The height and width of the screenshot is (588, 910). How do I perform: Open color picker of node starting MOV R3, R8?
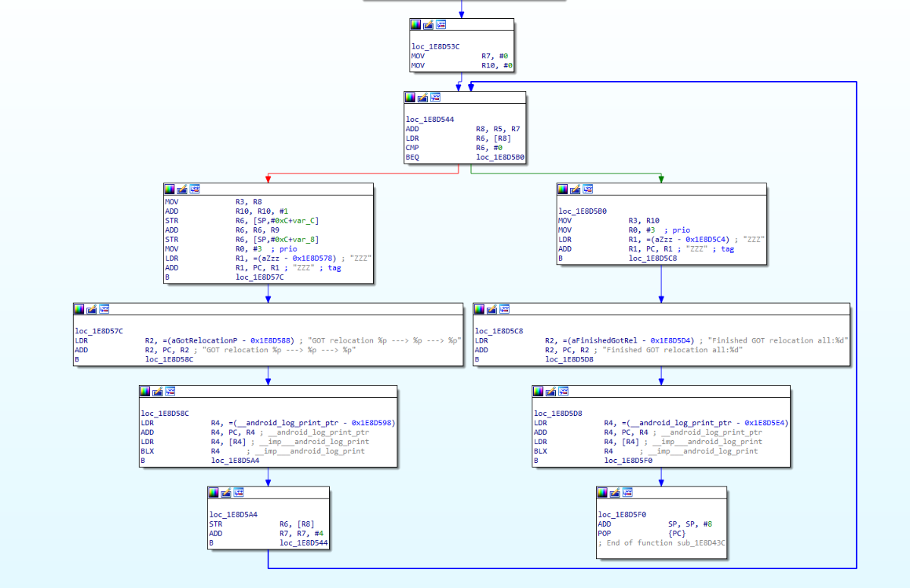point(171,189)
